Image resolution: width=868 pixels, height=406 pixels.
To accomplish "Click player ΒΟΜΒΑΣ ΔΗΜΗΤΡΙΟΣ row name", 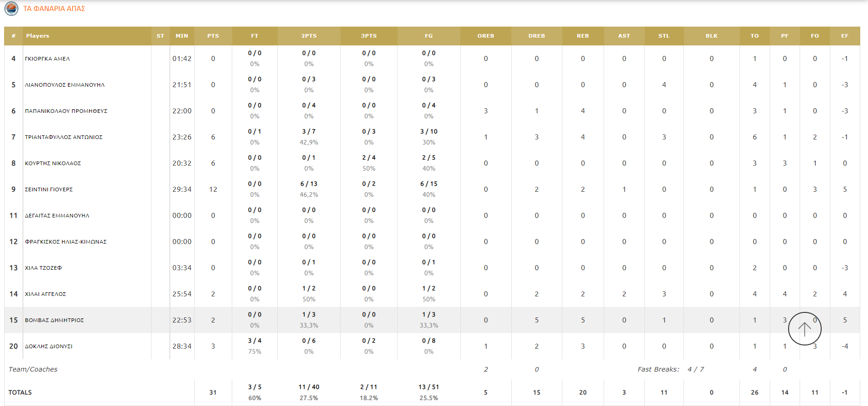I will pyautogui.click(x=54, y=320).
